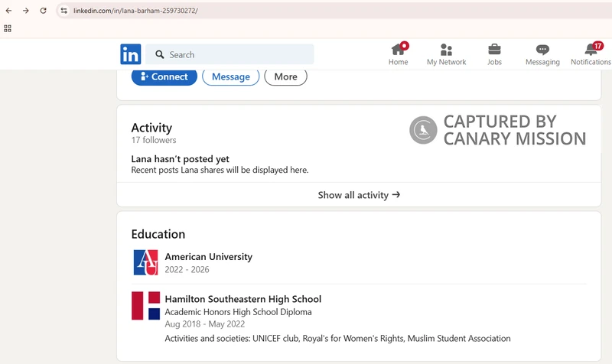Click the Activities and societies line
Screen dimensions: 612x364
tap(337, 338)
